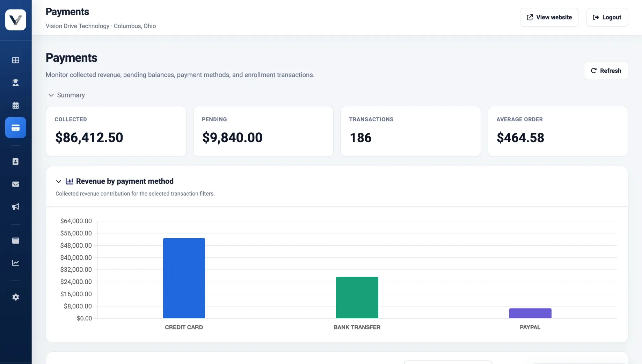The height and width of the screenshot is (364, 642).
Task: Open the envelope messages icon in sidebar
Action: (16, 184)
